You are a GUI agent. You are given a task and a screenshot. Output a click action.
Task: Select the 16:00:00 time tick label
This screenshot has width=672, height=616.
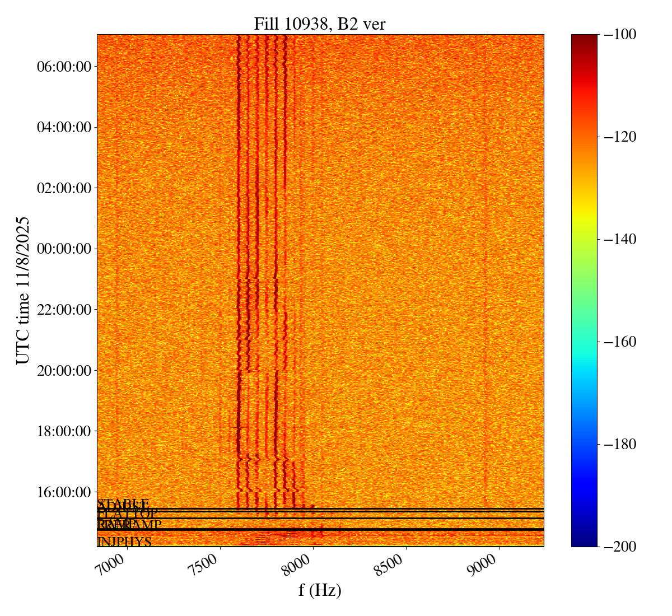tap(64, 492)
